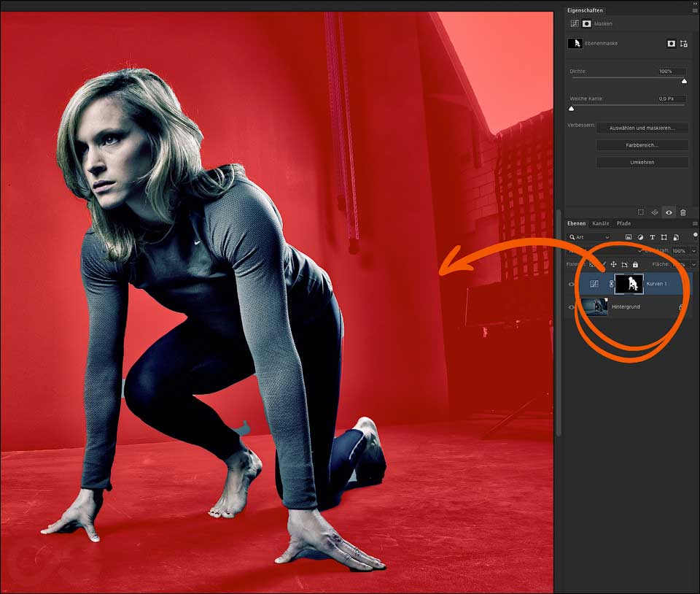Select pixel mask button next to Ebenenmaske
700x594 pixels.
(x=671, y=43)
